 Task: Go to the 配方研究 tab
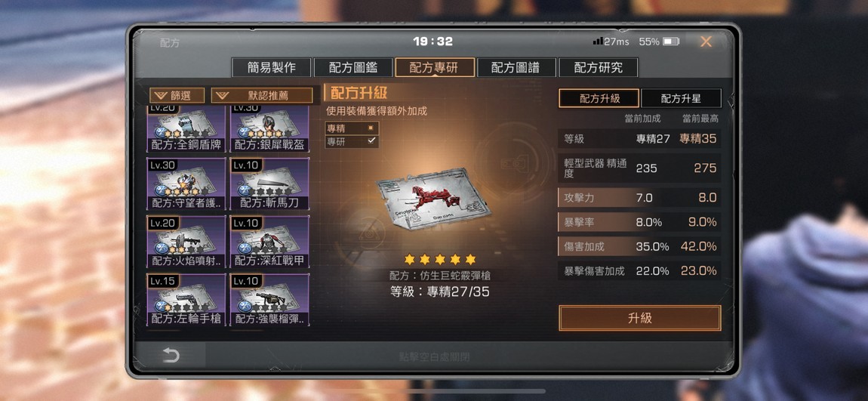(x=599, y=67)
